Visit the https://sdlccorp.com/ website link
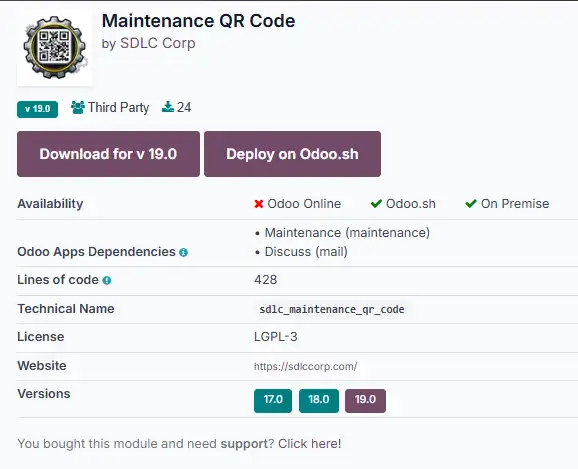Viewport: 578px width, 469px height. click(305, 366)
